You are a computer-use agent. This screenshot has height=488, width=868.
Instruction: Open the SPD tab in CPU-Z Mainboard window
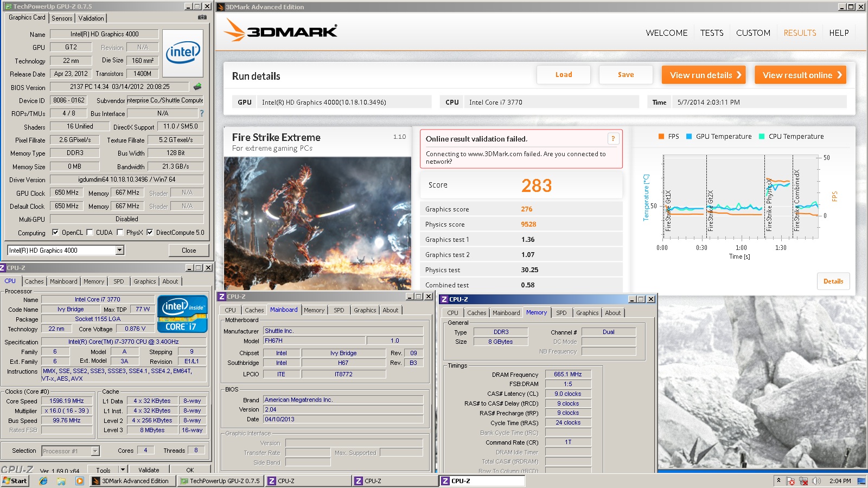[339, 310]
